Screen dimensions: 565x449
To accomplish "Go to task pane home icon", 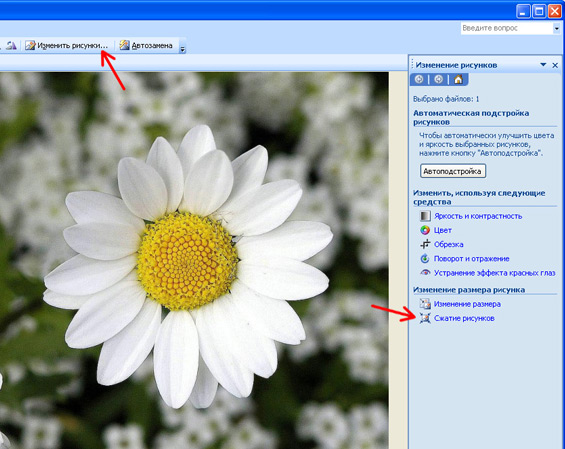I will pyautogui.click(x=458, y=79).
